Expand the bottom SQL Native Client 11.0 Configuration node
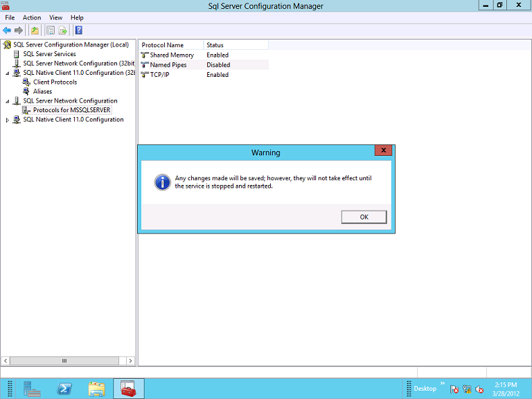The image size is (532, 399). pyautogui.click(x=8, y=120)
